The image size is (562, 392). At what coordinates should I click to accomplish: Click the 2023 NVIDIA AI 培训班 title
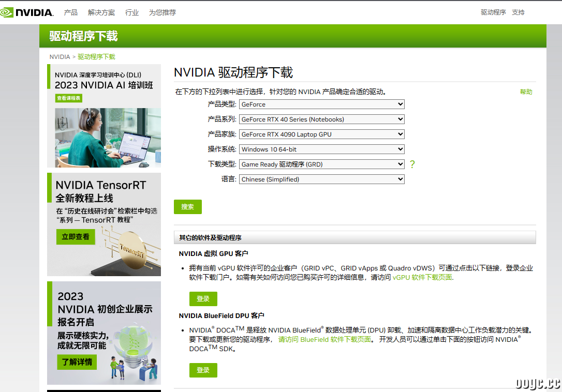click(x=104, y=85)
